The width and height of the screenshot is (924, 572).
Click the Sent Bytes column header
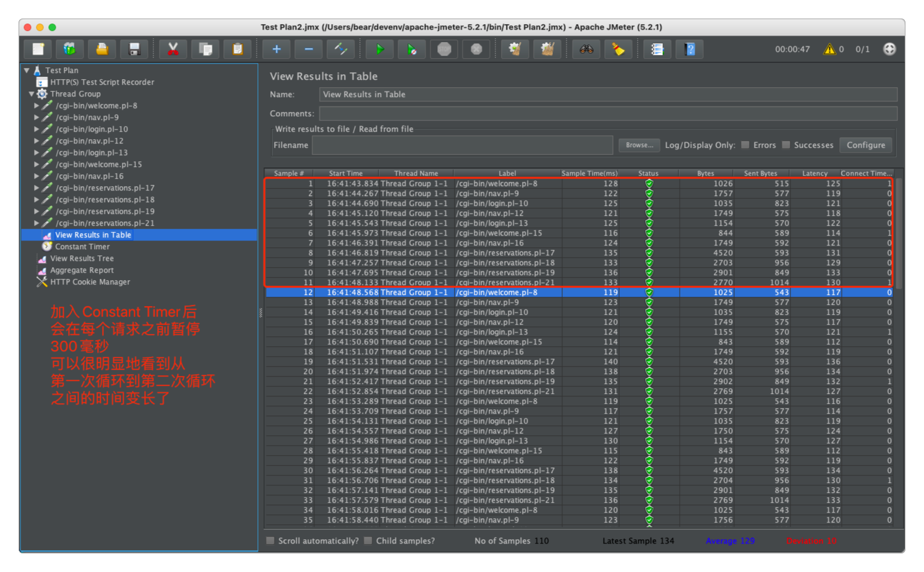761,173
